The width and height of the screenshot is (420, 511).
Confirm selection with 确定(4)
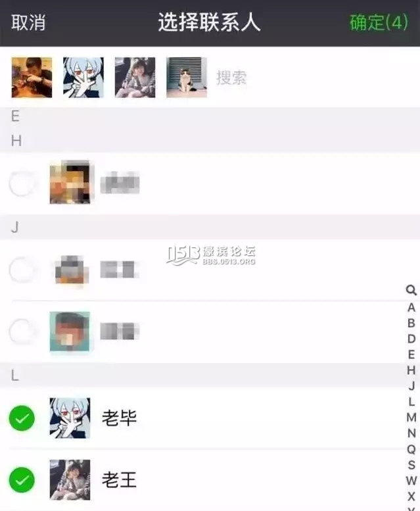[379, 22]
